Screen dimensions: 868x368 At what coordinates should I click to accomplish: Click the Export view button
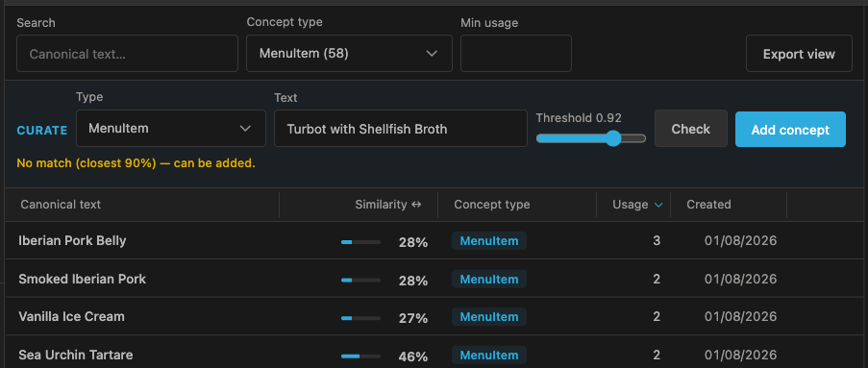coord(799,54)
